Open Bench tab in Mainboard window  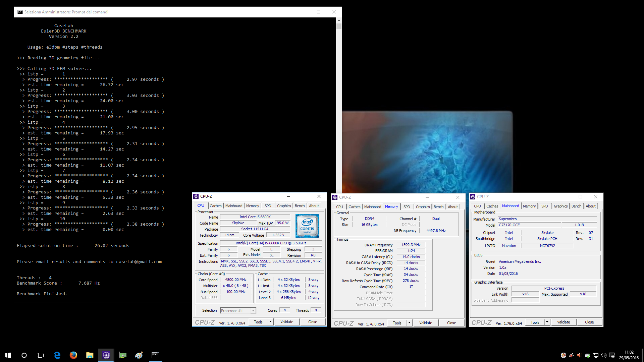577,206
